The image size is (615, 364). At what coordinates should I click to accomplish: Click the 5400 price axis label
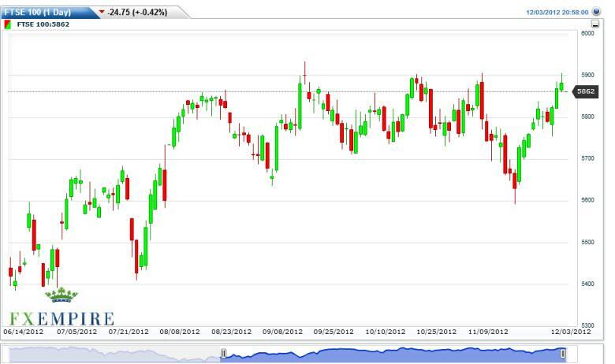[x=587, y=284]
